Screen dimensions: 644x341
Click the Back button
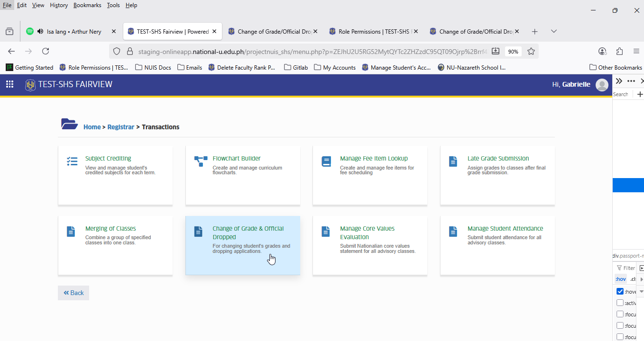pyautogui.click(x=74, y=293)
